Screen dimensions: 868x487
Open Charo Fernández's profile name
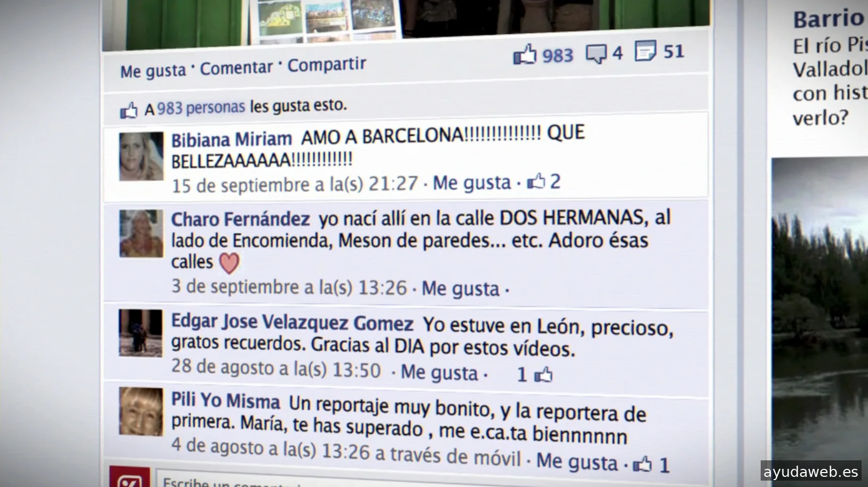coord(240,219)
